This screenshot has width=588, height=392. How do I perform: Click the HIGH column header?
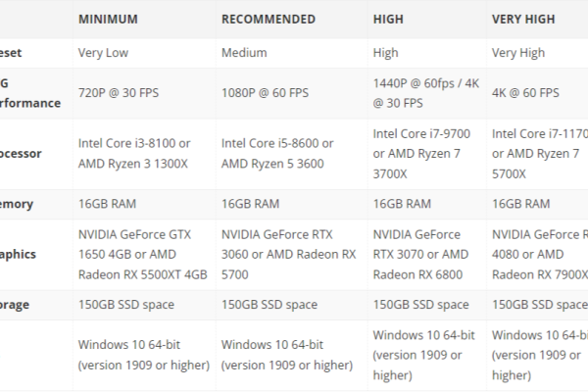pos(388,20)
